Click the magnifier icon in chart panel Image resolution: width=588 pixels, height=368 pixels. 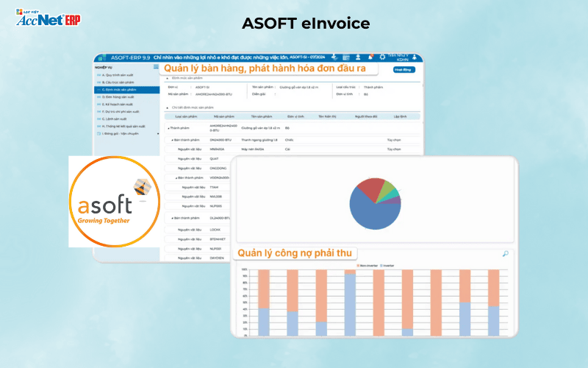point(506,254)
